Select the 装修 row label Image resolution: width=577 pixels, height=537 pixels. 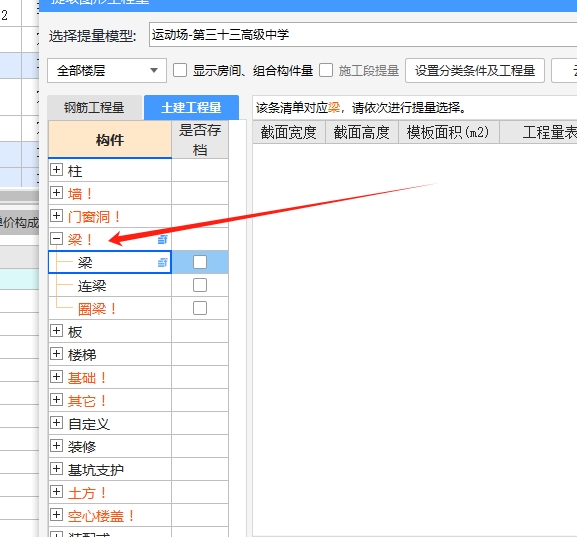(82, 447)
